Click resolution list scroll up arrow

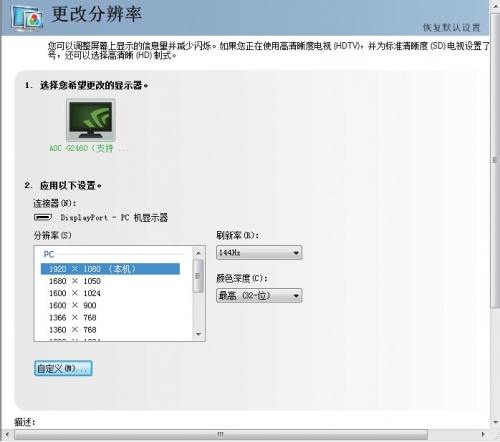[198, 253]
